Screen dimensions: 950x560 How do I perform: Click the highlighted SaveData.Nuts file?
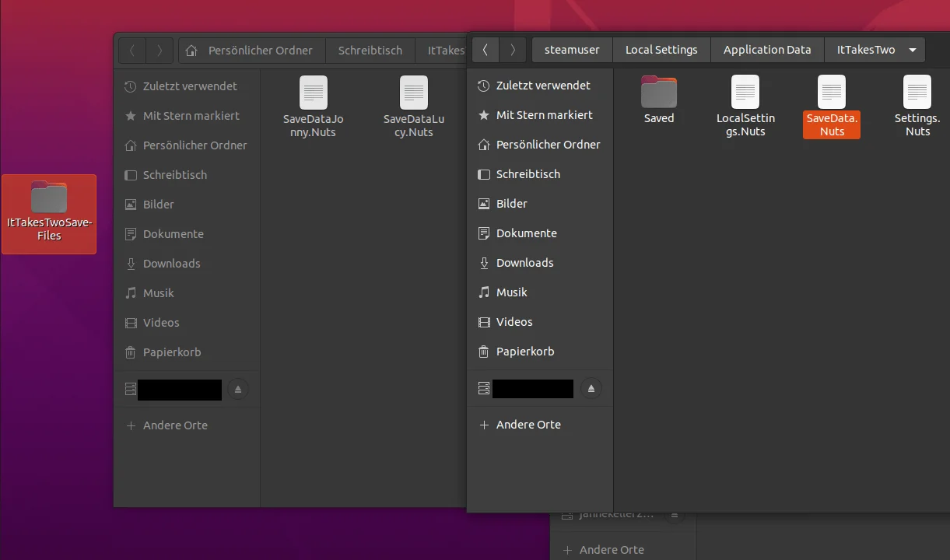pyautogui.click(x=832, y=107)
